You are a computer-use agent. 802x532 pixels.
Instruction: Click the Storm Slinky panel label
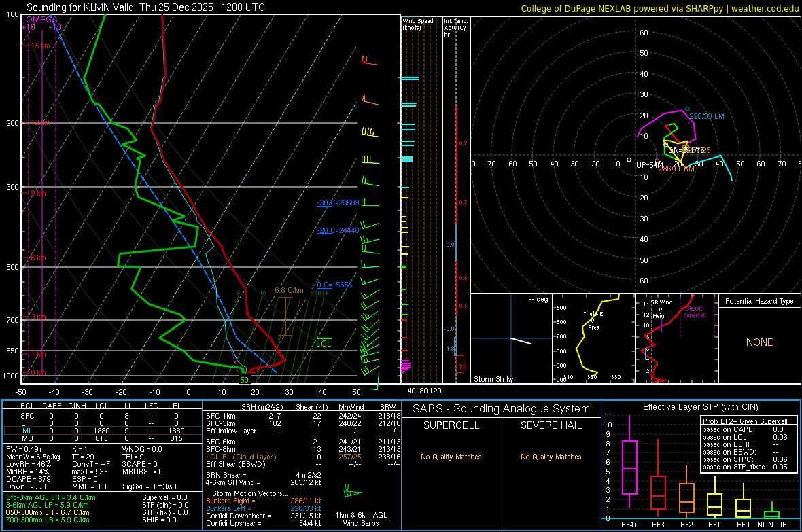coord(493,379)
